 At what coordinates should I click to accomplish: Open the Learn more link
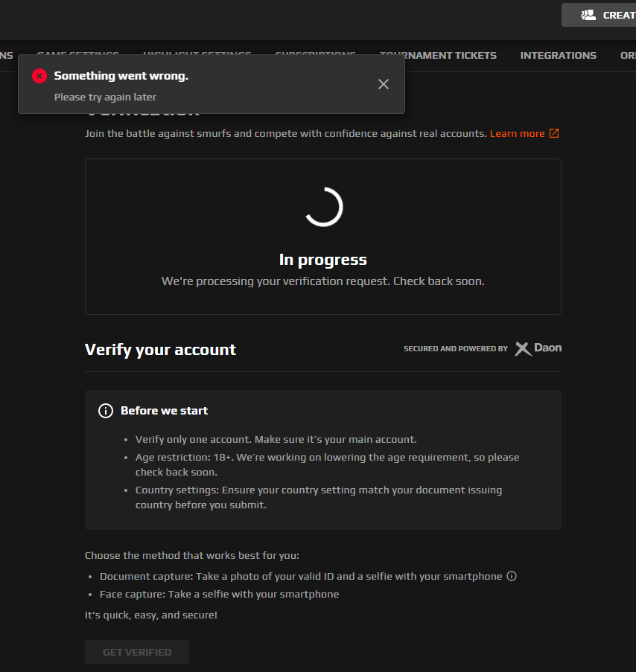(x=524, y=133)
